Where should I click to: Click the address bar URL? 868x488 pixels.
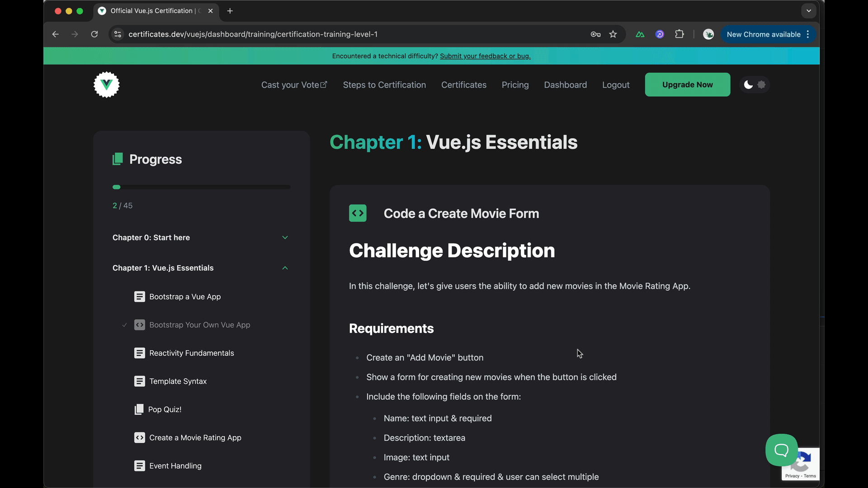[x=253, y=34]
